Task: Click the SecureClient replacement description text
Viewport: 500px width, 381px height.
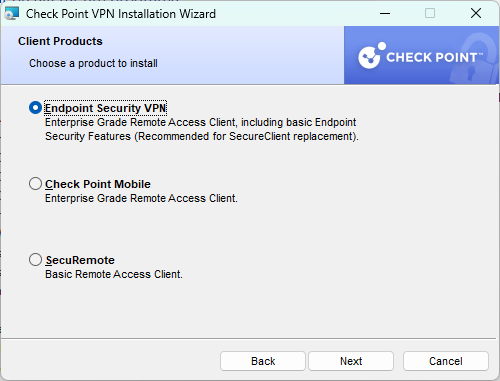Action: pyautogui.click(x=202, y=129)
